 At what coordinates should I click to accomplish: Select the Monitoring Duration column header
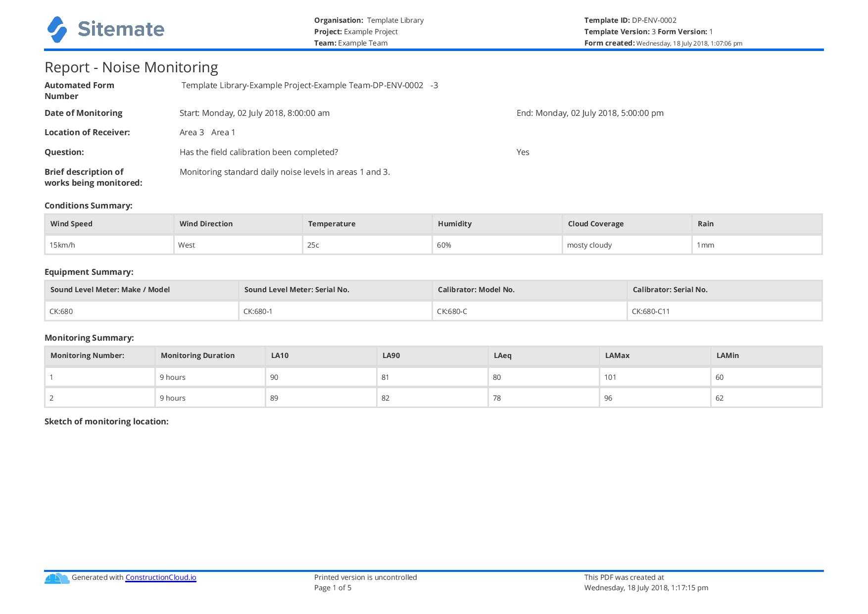point(197,356)
